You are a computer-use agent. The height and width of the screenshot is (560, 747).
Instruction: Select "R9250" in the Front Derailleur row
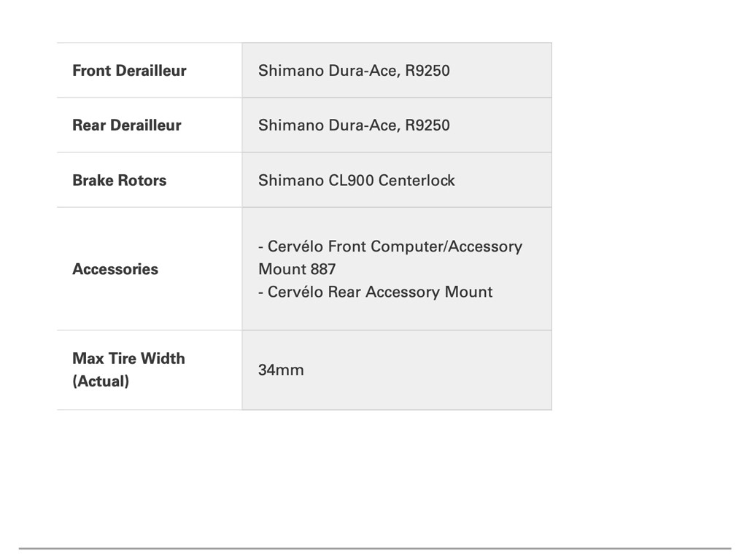click(427, 71)
